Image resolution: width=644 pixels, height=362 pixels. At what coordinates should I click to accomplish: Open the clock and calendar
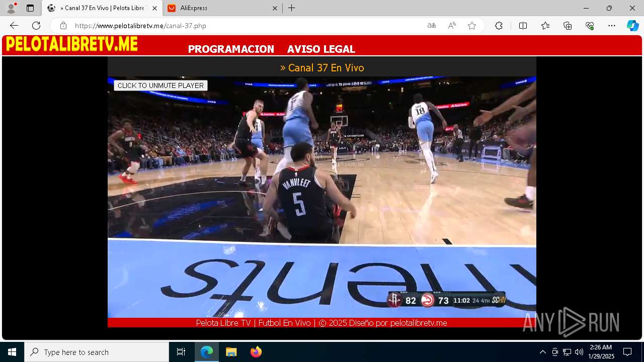pyautogui.click(x=601, y=352)
